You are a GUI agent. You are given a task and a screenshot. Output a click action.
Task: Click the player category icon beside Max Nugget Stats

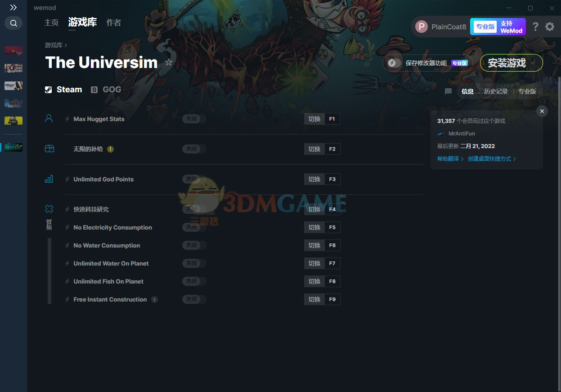pos(49,118)
